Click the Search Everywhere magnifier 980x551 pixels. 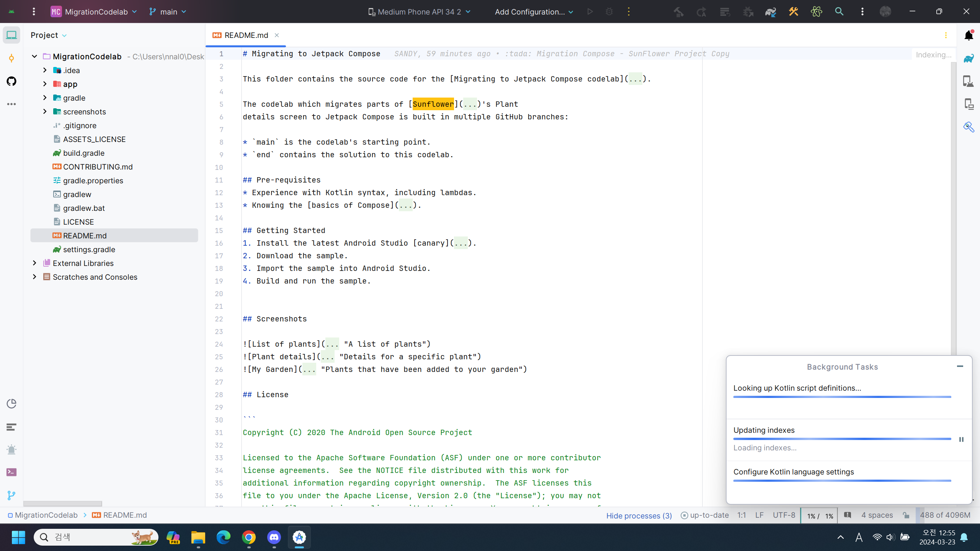click(x=839, y=12)
